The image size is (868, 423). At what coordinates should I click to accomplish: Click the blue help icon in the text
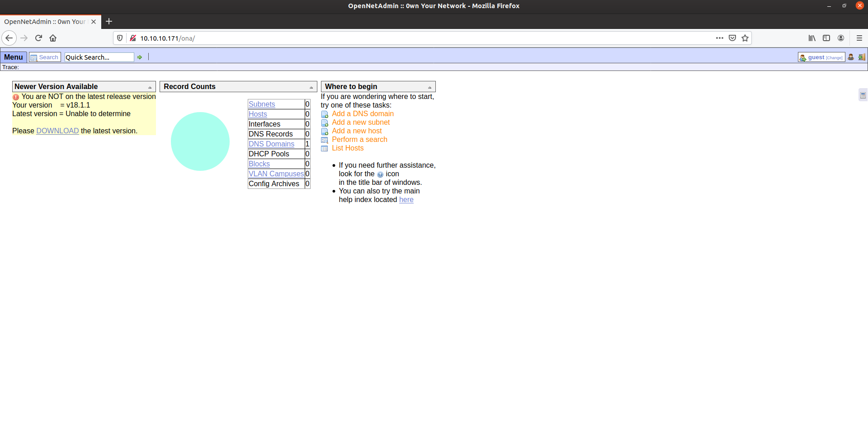(x=380, y=174)
